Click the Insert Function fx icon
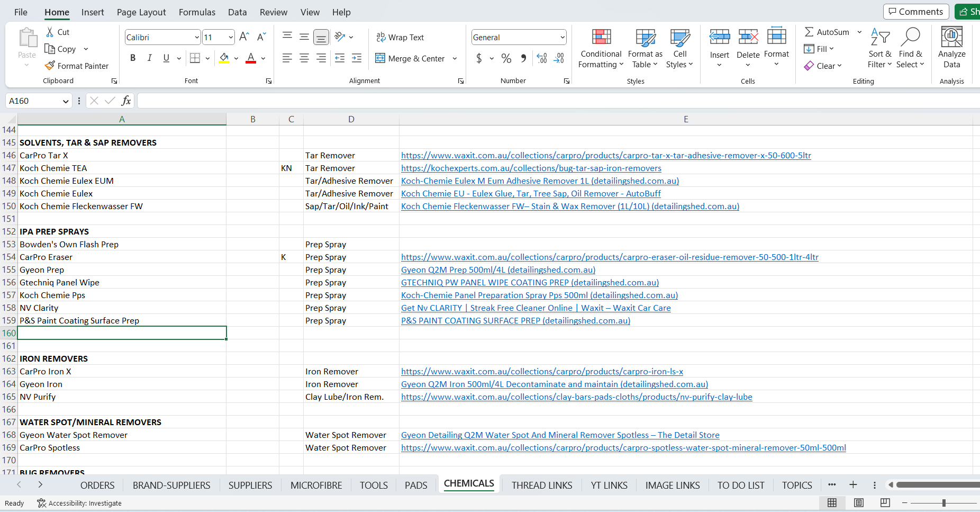The width and height of the screenshot is (980, 512). coord(126,101)
